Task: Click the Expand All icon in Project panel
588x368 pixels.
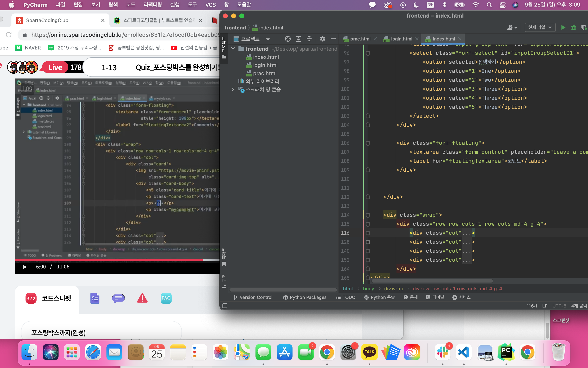Action: 298,39
